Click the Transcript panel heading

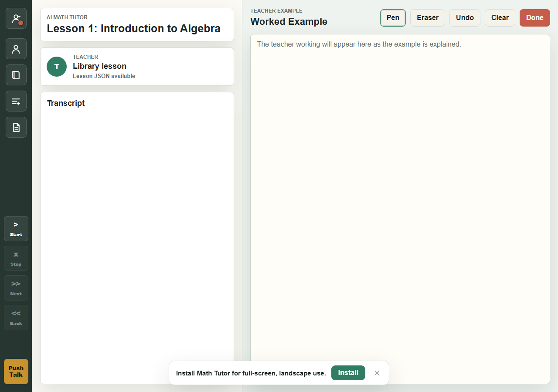(66, 103)
